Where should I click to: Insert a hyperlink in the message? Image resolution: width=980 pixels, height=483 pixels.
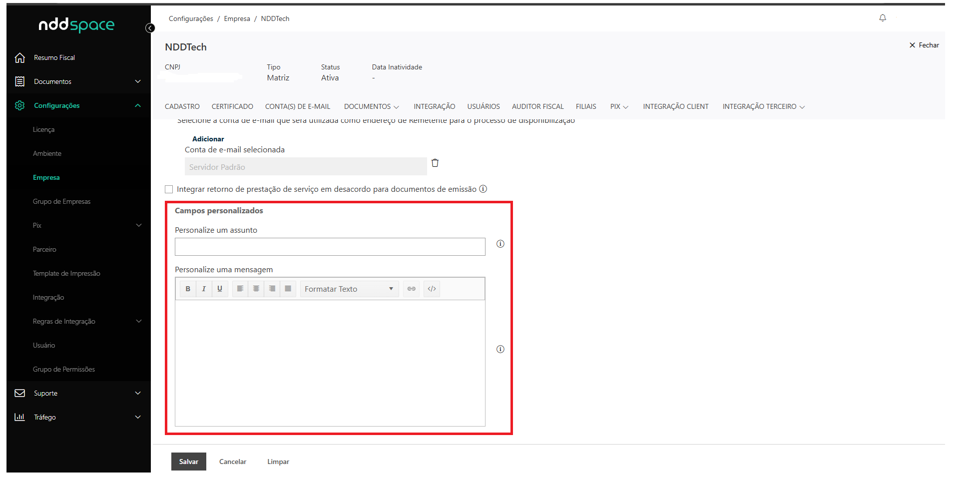click(x=412, y=289)
